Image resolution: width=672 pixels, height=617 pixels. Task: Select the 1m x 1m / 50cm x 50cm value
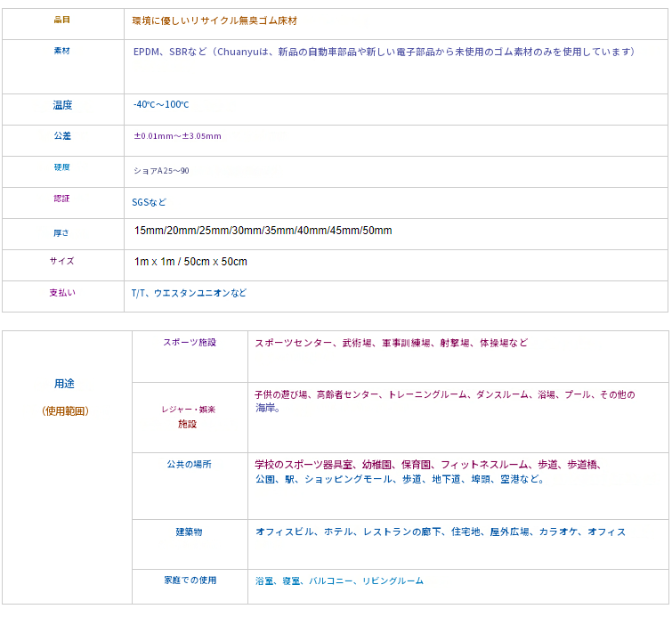[190, 262]
